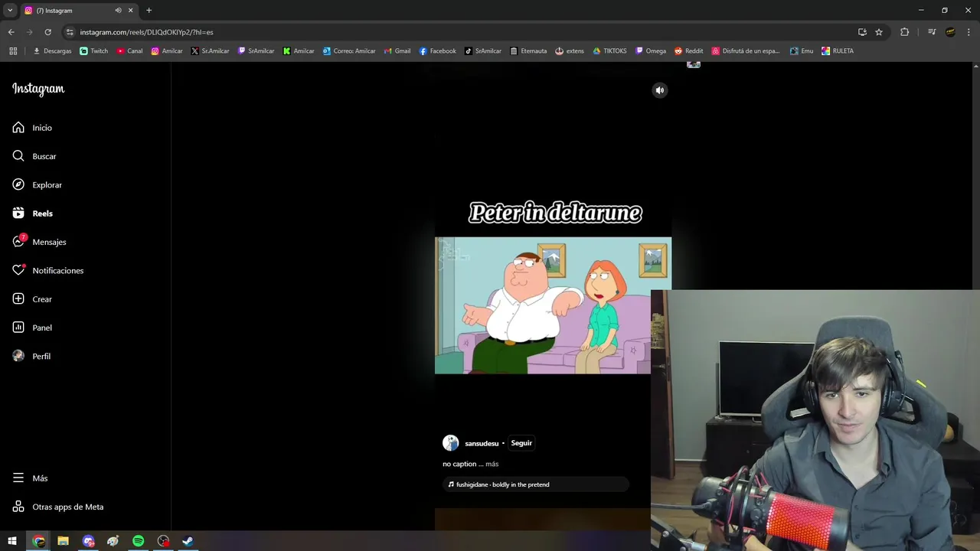Image resolution: width=980 pixels, height=551 pixels.
Task: Select the Reels sidebar item
Action: tap(32, 214)
